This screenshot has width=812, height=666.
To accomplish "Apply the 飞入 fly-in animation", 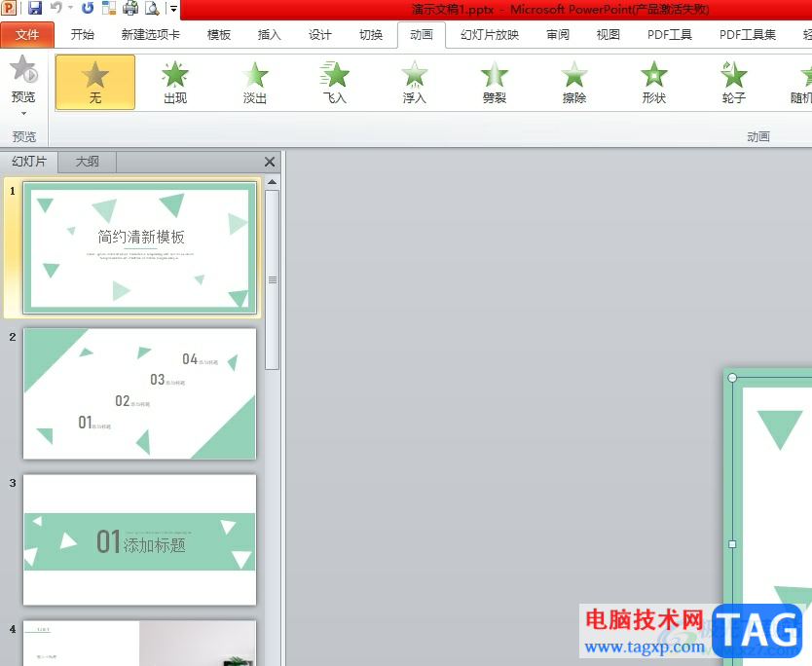I will coord(335,83).
